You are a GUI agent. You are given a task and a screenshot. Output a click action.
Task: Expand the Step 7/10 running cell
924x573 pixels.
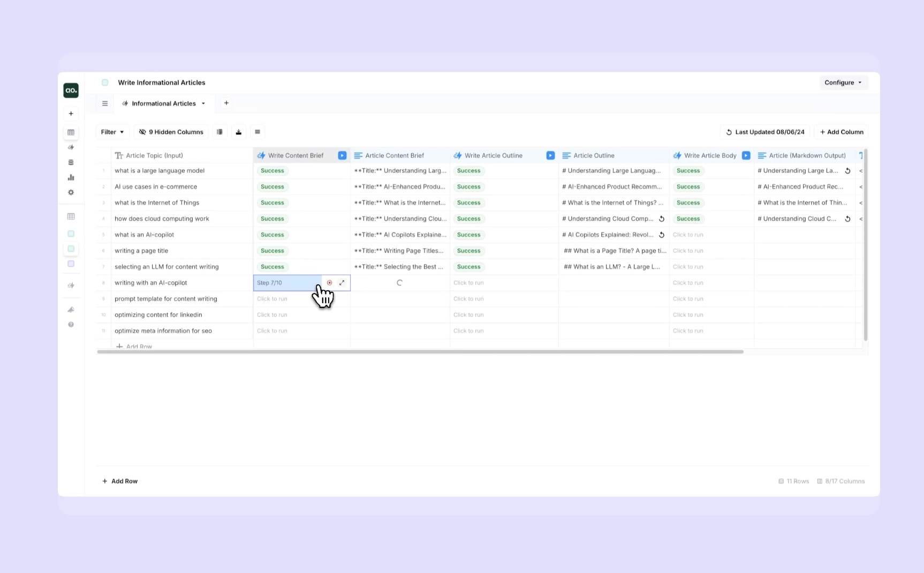[343, 283]
